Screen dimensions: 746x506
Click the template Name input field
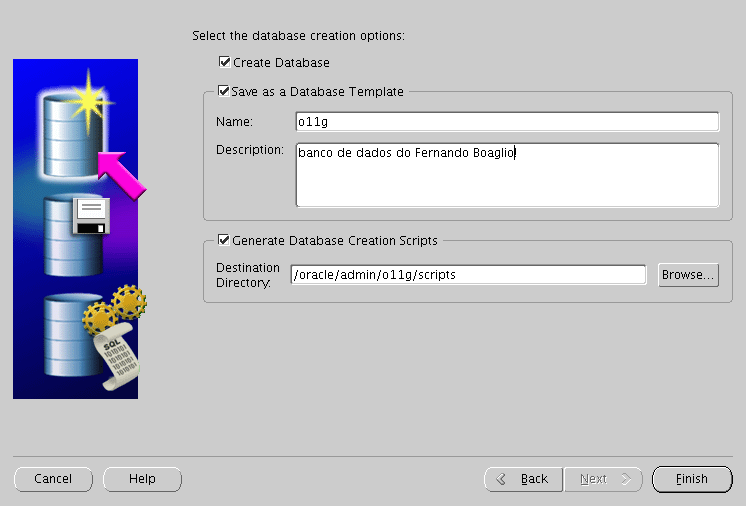507,122
